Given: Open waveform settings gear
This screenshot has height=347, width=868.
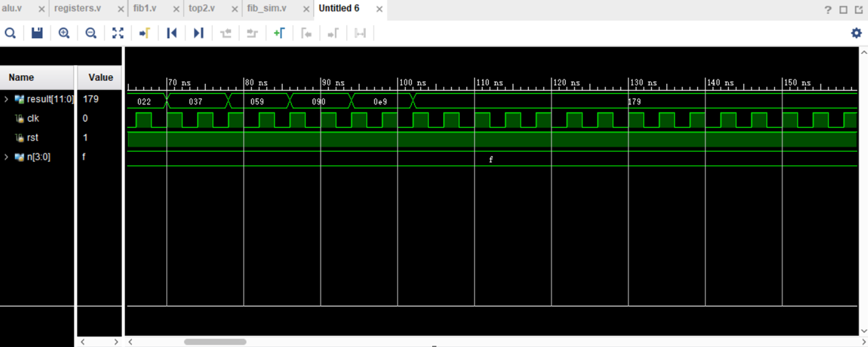Looking at the screenshot, I should tap(857, 33).
